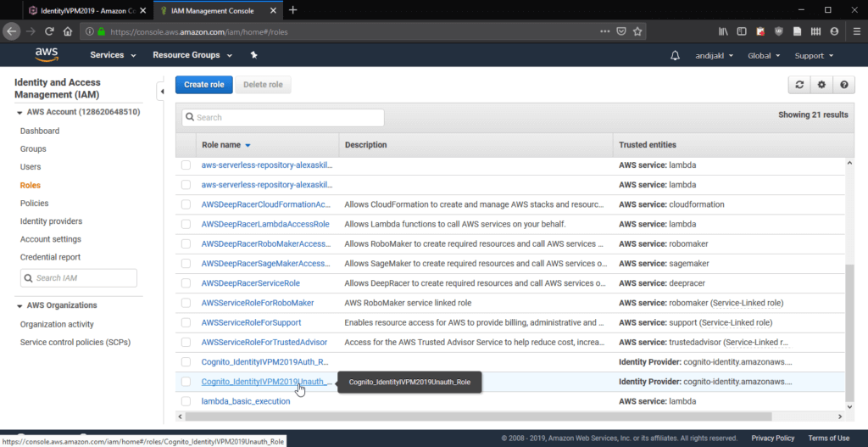This screenshot has height=447, width=868.
Task: Open the Global region dropdown
Action: tap(764, 55)
